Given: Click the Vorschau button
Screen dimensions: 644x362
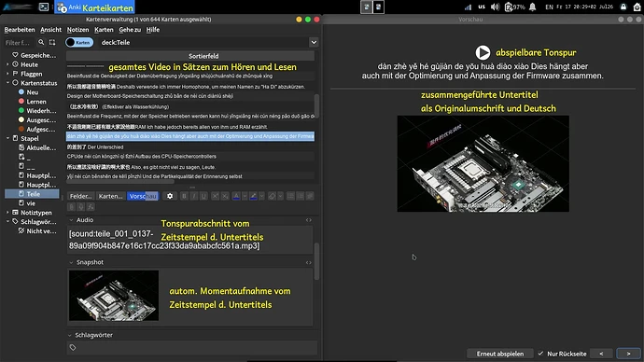Looking at the screenshot, I should [x=143, y=196].
